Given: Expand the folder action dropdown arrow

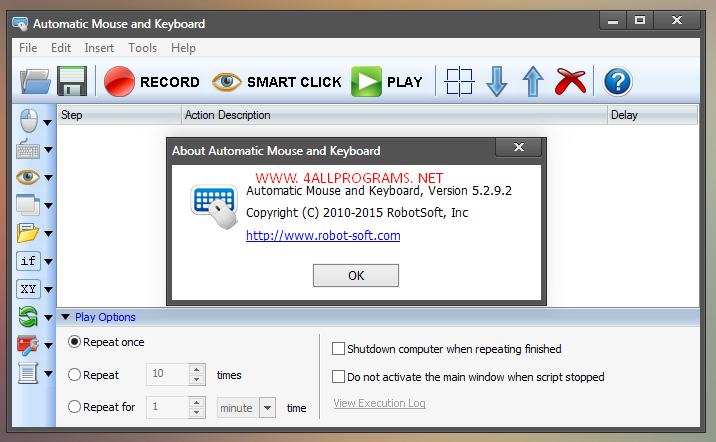Looking at the screenshot, I should click(x=48, y=234).
